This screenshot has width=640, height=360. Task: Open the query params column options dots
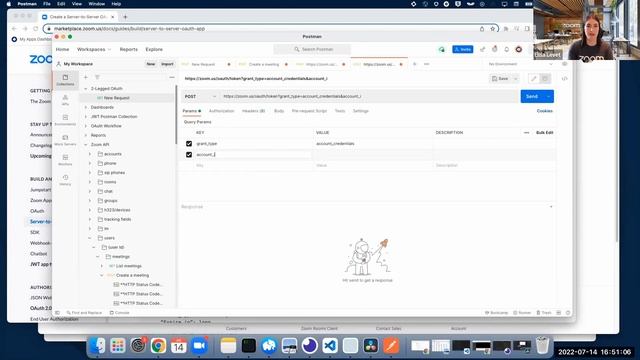tap(527, 133)
